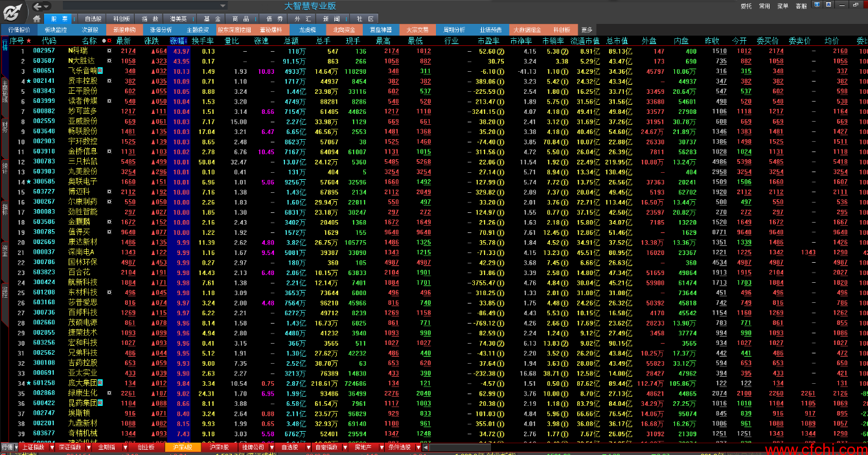This screenshot has width=868, height=455.
Task: Open 新股申购 page
Action: tap(125, 30)
